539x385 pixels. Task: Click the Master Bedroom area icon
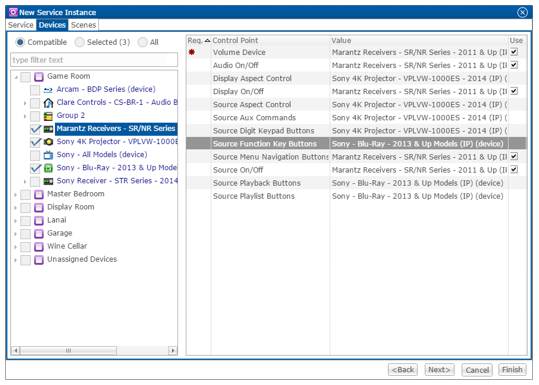[39, 195]
